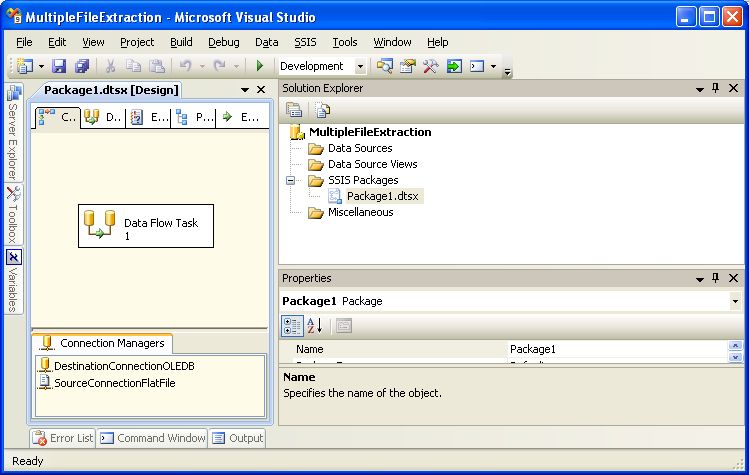The width and height of the screenshot is (749, 475).
Task: Collapse the SSIS Packages node
Action: click(x=290, y=181)
